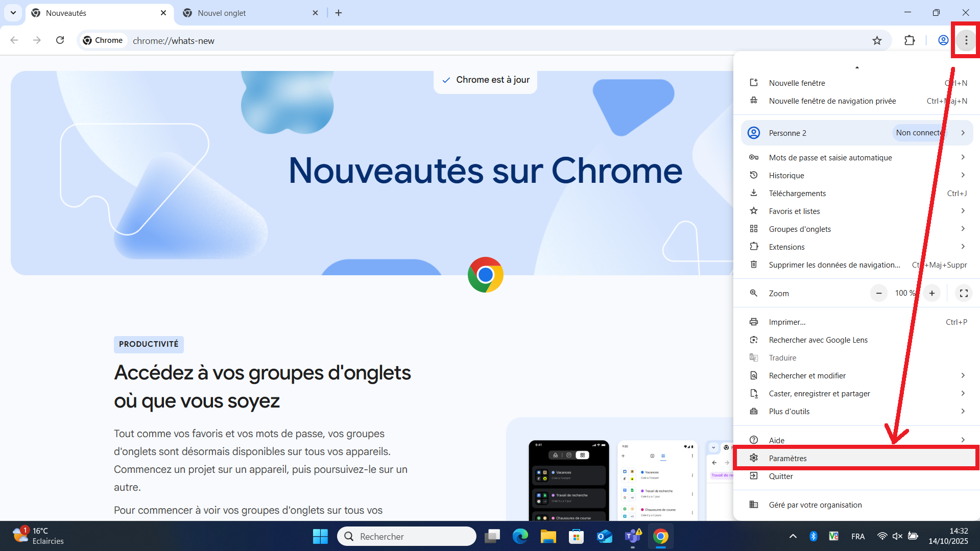
Task: Click the profile avatar icon in toolbar
Action: pyautogui.click(x=943, y=40)
